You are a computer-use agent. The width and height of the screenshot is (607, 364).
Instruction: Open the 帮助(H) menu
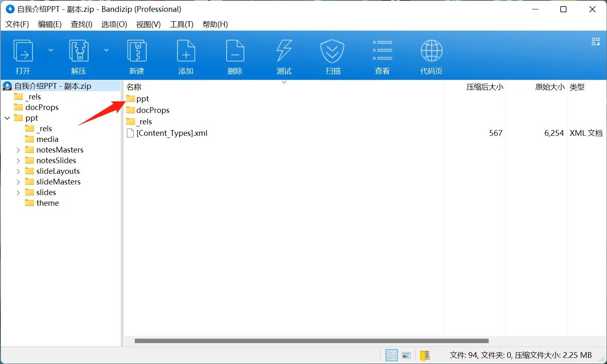click(215, 24)
